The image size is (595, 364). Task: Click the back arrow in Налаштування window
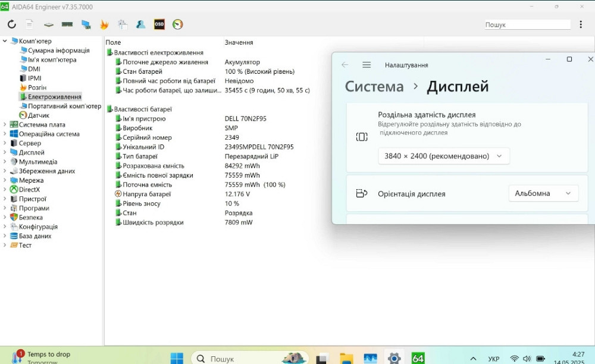(345, 65)
